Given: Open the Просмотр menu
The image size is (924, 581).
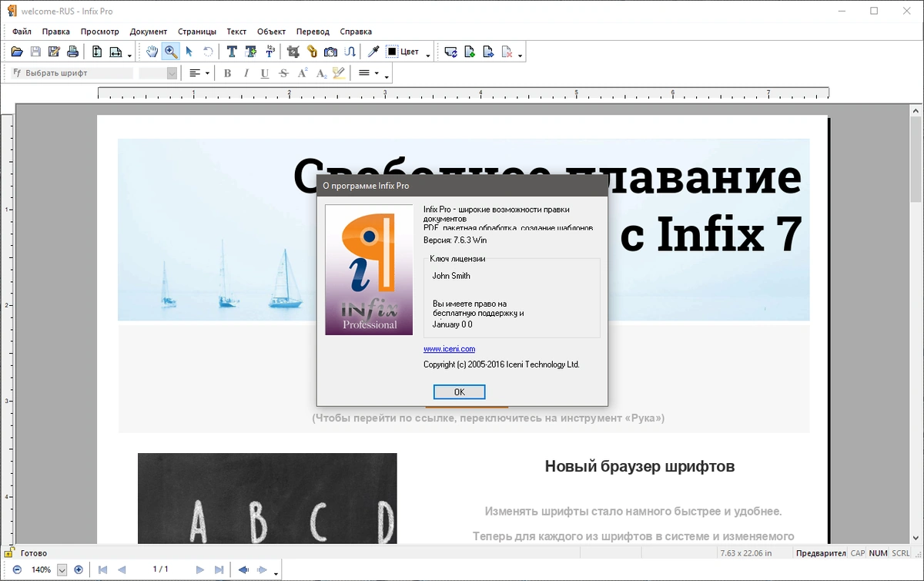Looking at the screenshot, I should 100,32.
